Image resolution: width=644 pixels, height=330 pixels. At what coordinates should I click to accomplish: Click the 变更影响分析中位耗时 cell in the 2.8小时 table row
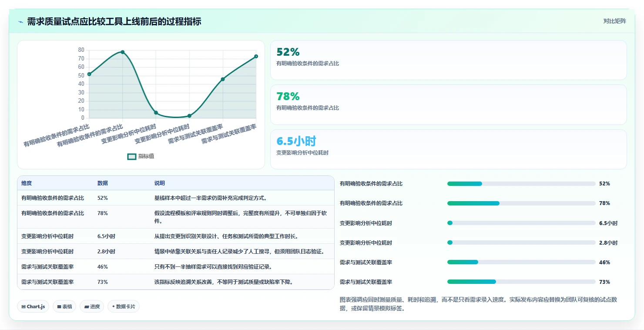pyautogui.click(x=47, y=252)
